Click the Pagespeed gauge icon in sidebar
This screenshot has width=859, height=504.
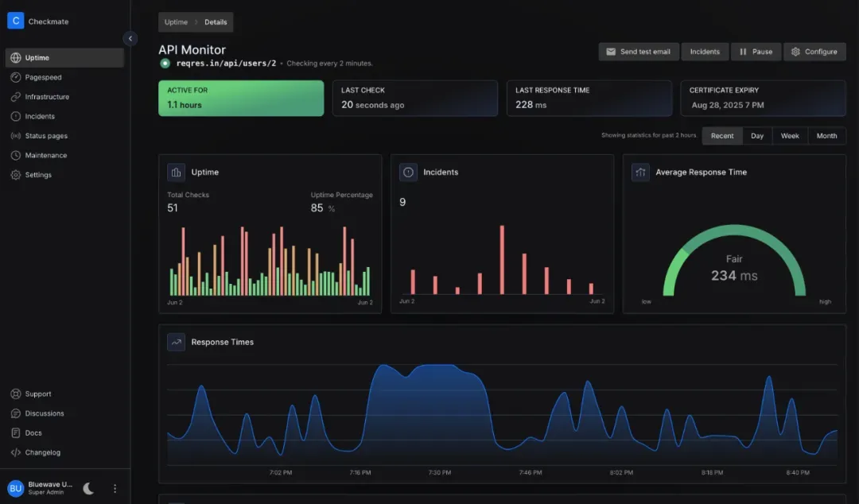tap(16, 77)
